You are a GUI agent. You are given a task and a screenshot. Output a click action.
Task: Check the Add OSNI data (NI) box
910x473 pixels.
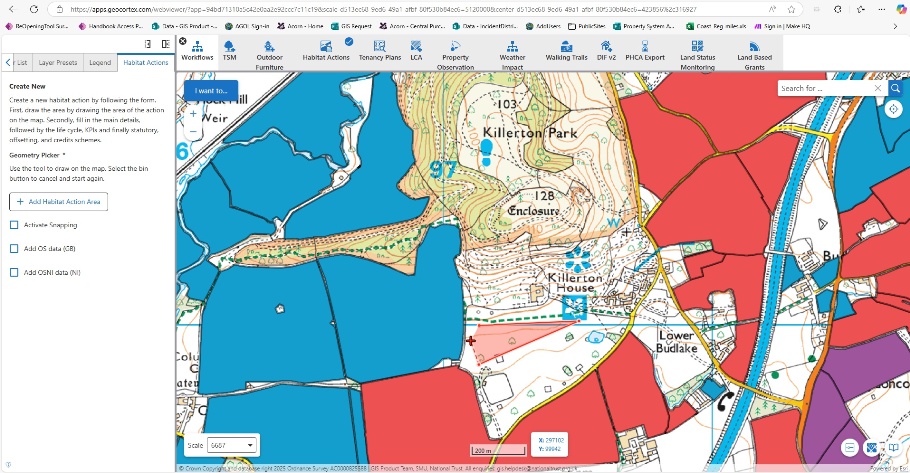click(x=14, y=272)
